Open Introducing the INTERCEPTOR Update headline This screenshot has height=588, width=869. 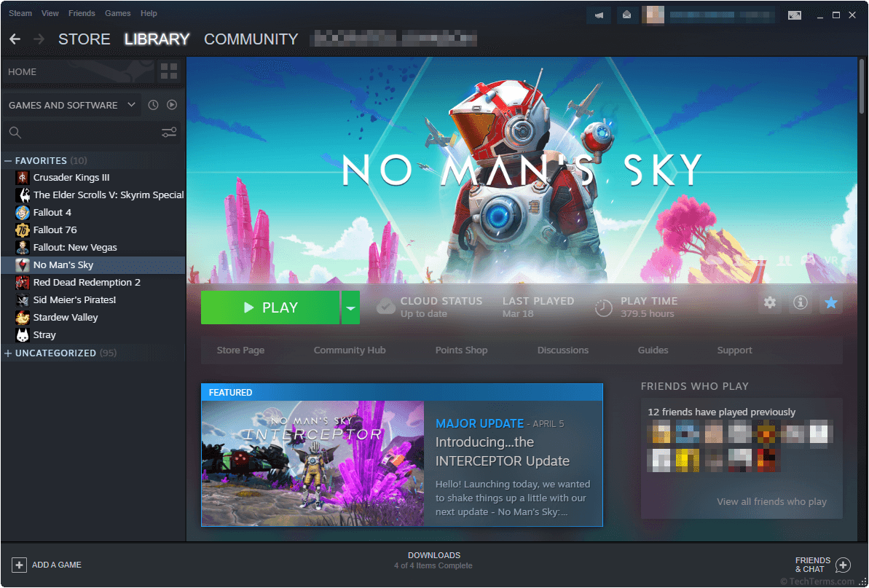(x=502, y=452)
